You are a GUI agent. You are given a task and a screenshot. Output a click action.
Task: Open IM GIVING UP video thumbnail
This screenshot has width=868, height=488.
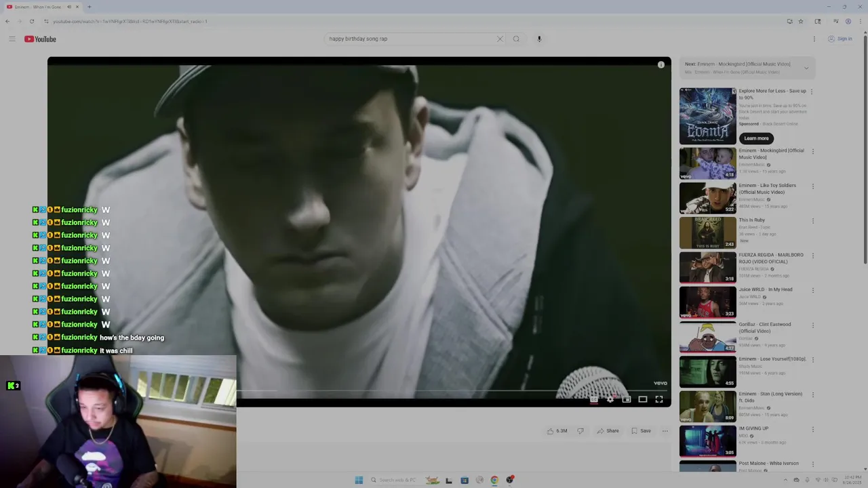707,441
